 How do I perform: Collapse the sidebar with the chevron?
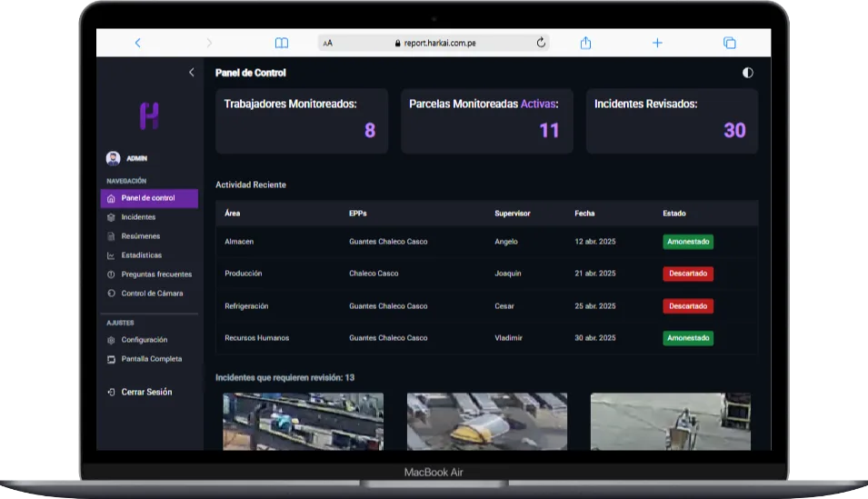point(192,72)
